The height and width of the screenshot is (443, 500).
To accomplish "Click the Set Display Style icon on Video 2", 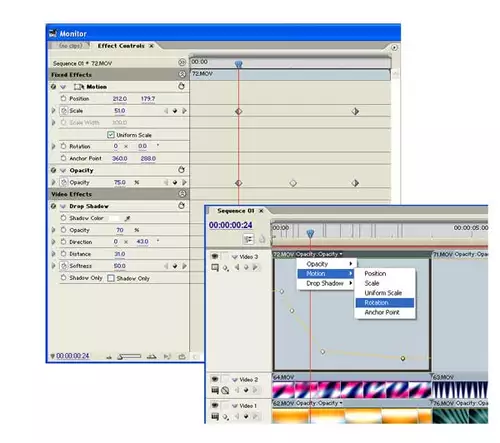I will pos(215,390).
